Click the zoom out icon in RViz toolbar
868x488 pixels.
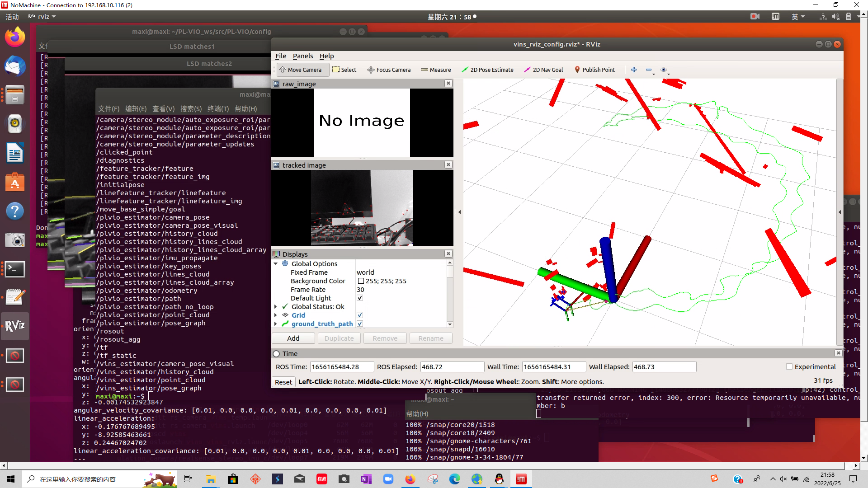point(648,69)
